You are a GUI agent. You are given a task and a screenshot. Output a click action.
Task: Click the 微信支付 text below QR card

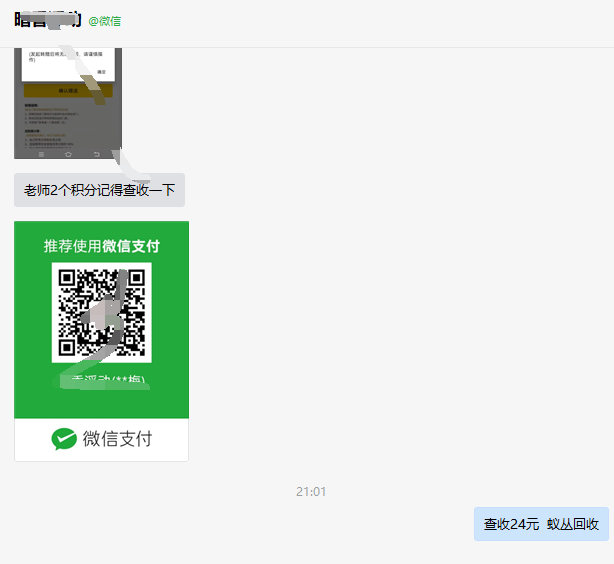(x=117, y=439)
